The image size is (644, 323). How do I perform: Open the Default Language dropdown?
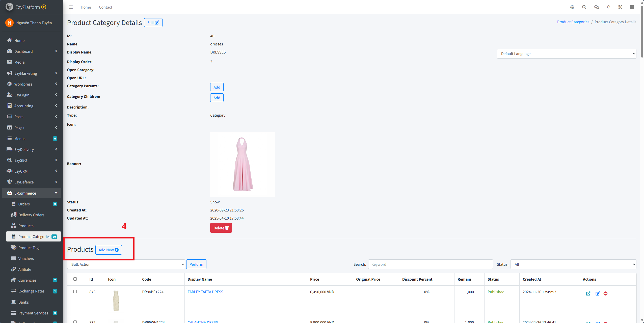coord(566,54)
